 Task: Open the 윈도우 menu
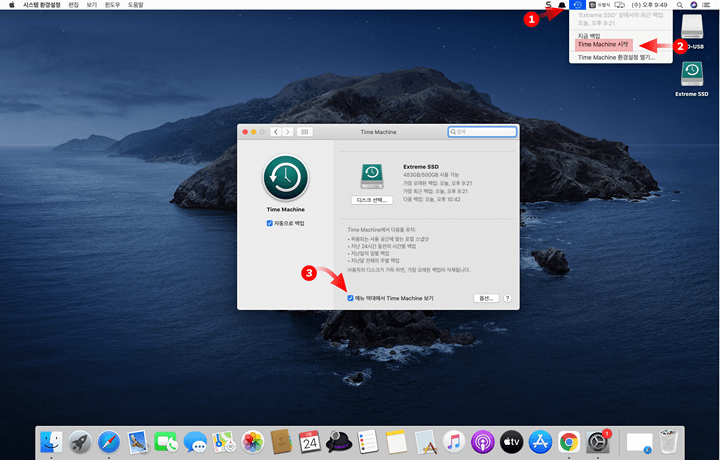[x=112, y=5]
